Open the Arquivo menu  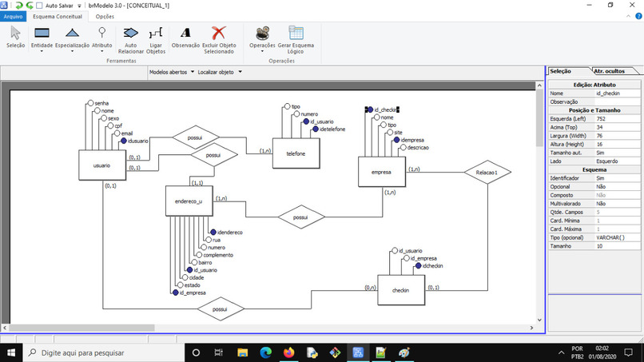pyautogui.click(x=13, y=17)
